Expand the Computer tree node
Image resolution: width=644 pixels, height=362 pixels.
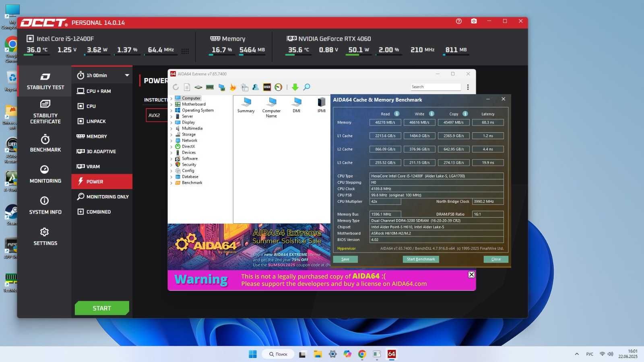[x=171, y=98]
